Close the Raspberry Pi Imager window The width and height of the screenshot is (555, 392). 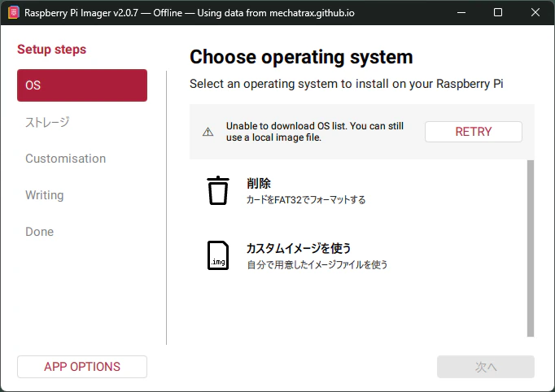click(535, 13)
